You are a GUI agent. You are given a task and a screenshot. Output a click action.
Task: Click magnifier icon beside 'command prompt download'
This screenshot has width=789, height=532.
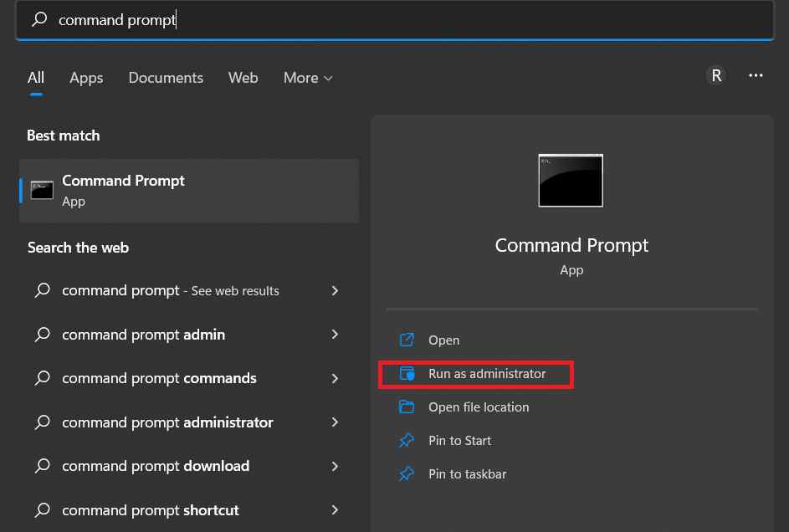click(x=43, y=466)
